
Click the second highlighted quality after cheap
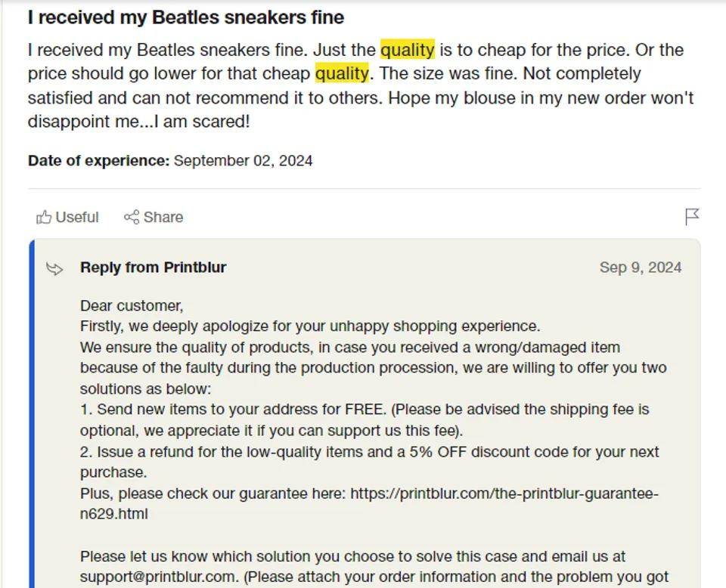pos(342,74)
